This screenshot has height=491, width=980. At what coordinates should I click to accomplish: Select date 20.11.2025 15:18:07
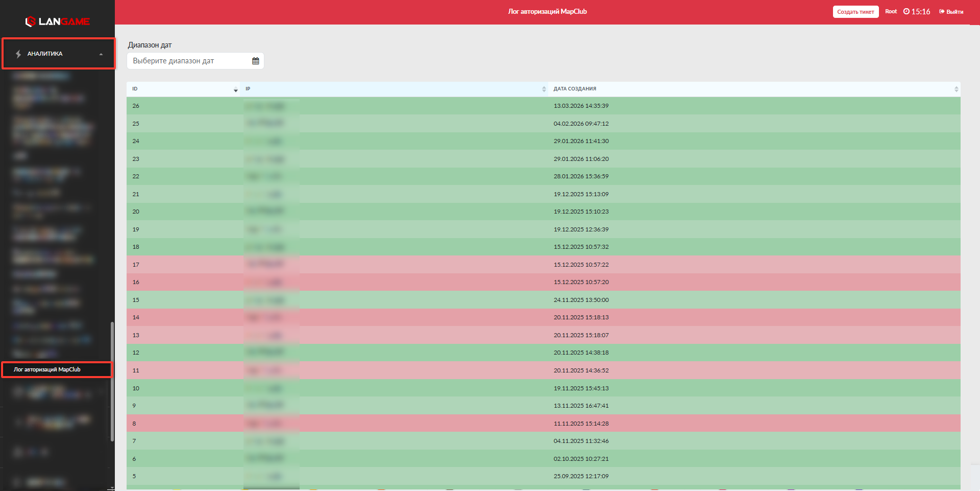pos(581,335)
